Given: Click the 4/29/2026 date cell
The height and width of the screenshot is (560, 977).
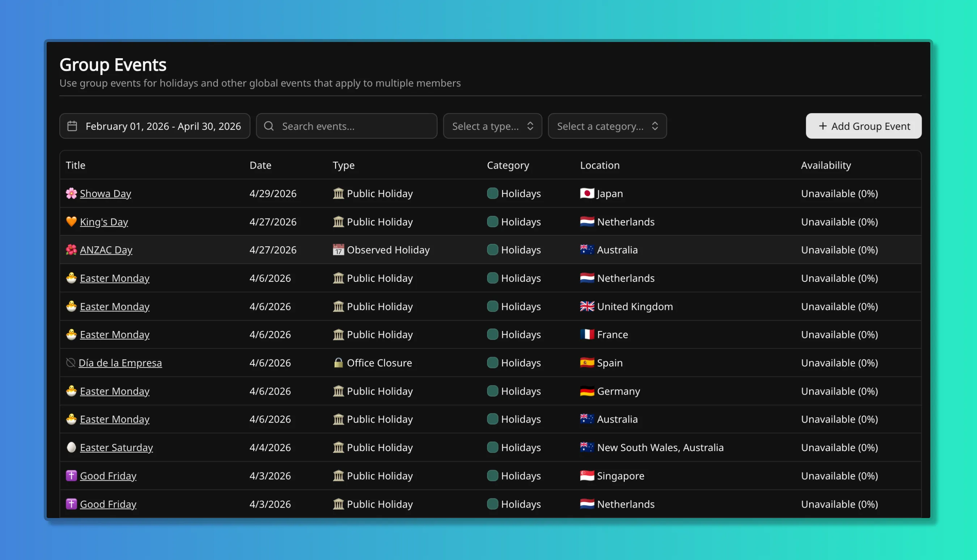Looking at the screenshot, I should 273,194.
